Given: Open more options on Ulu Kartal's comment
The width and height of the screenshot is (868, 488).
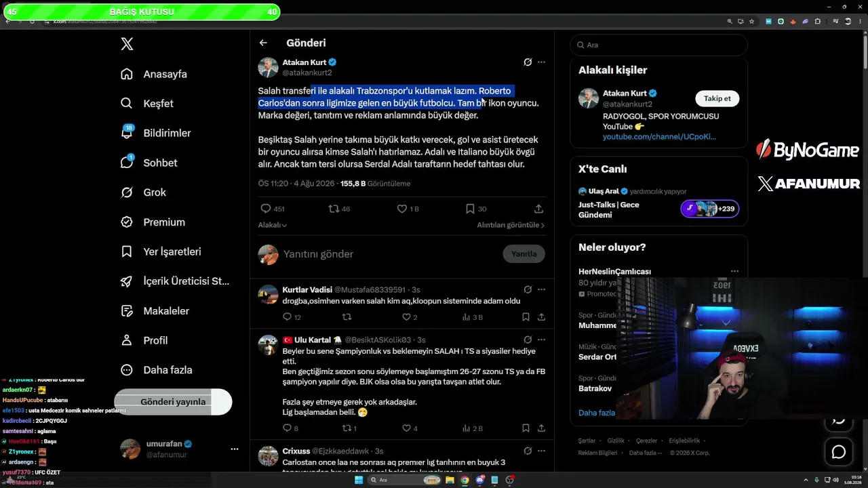Looking at the screenshot, I should pos(541,340).
